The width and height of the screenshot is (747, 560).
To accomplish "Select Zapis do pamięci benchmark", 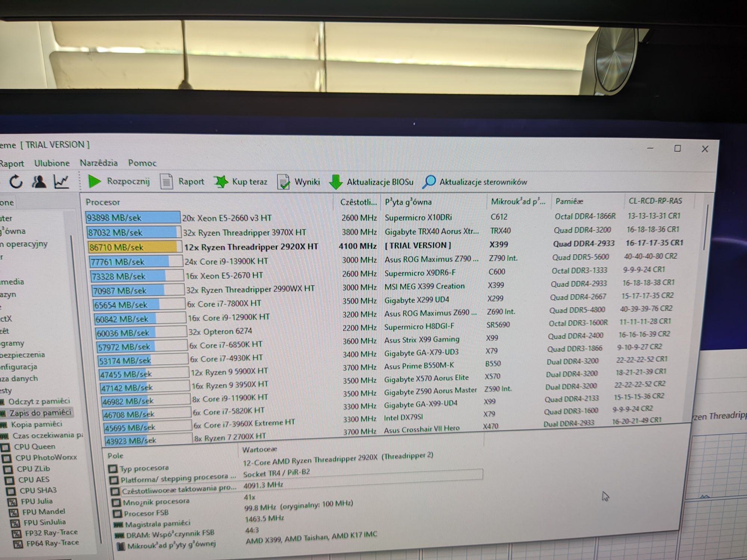I will 40,413.
